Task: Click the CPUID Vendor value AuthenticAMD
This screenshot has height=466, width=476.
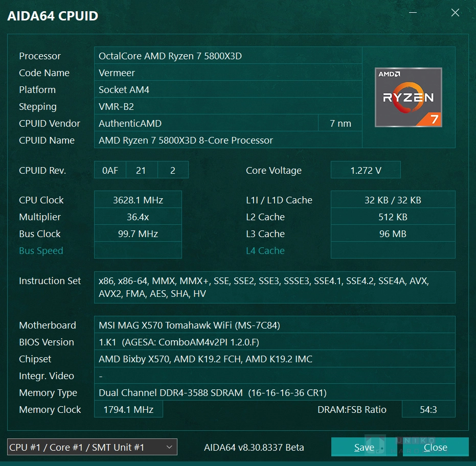Action: [206, 123]
